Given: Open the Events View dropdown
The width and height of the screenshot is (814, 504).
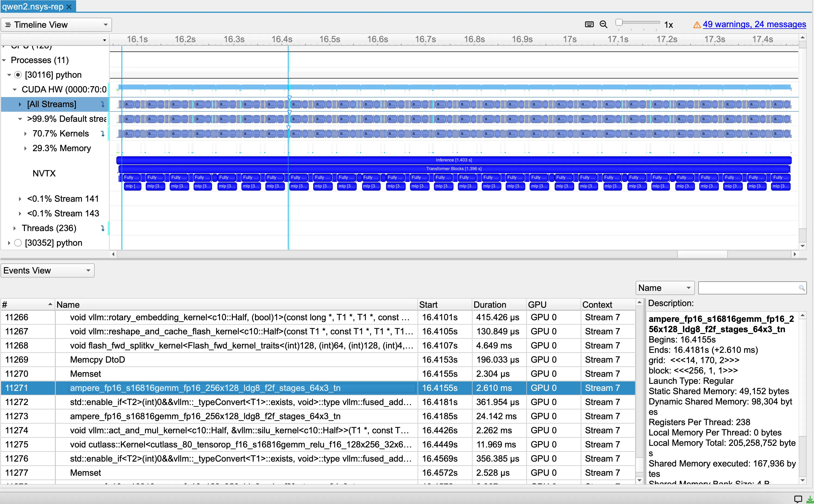Looking at the screenshot, I should [47, 271].
